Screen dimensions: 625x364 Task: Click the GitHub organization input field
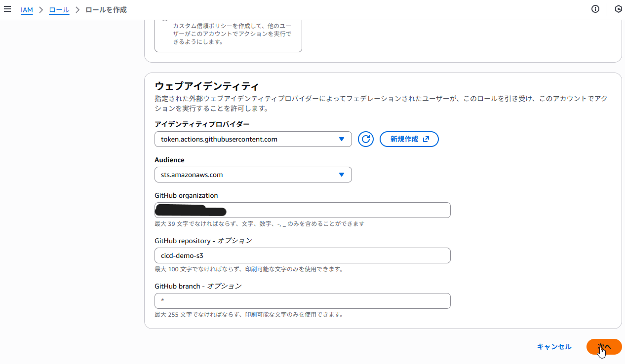coord(302,210)
